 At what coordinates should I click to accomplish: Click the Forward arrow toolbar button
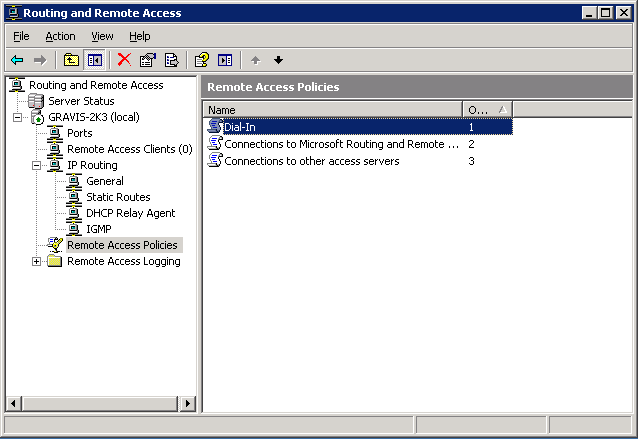click(40, 61)
